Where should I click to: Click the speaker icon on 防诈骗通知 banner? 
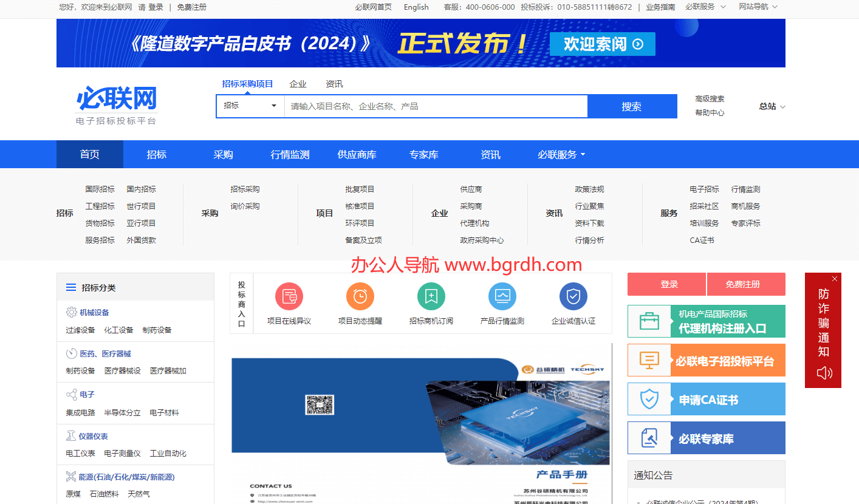tap(823, 373)
